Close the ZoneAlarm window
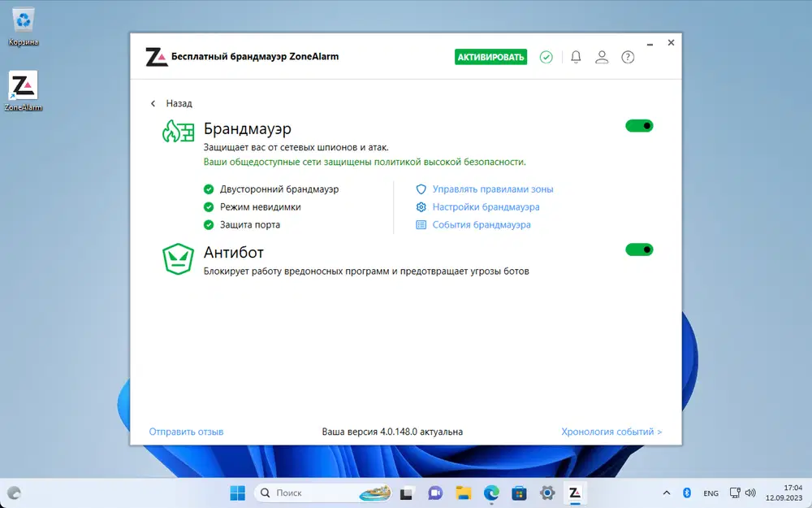This screenshot has height=508, width=812. [672, 42]
